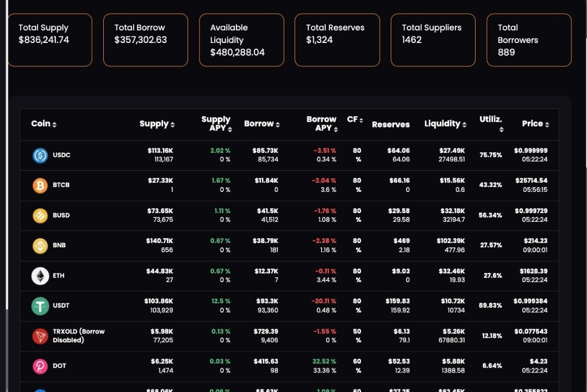Sort table by Utiliz. column
This screenshot has height=392, width=587.
[x=491, y=123]
